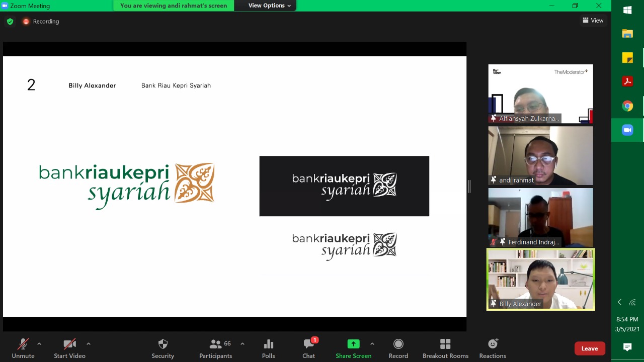
Task: Select Billy Alexander's video thumbnail
Action: pyautogui.click(x=540, y=279)
